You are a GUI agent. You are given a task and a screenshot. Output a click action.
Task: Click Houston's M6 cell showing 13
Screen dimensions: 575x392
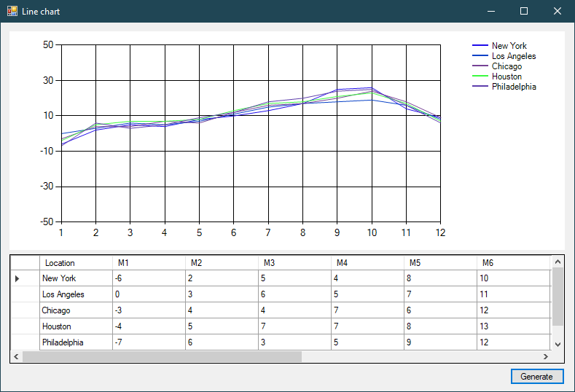click(x=513, y=326)
